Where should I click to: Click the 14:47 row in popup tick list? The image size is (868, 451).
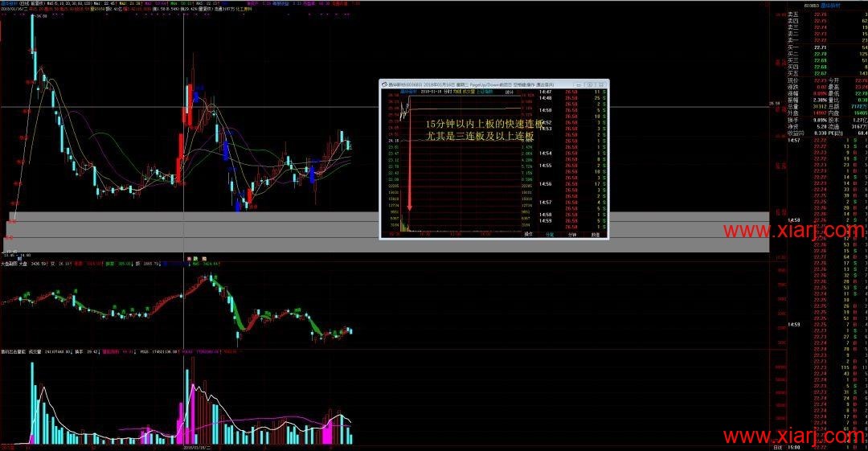point(572,92)
